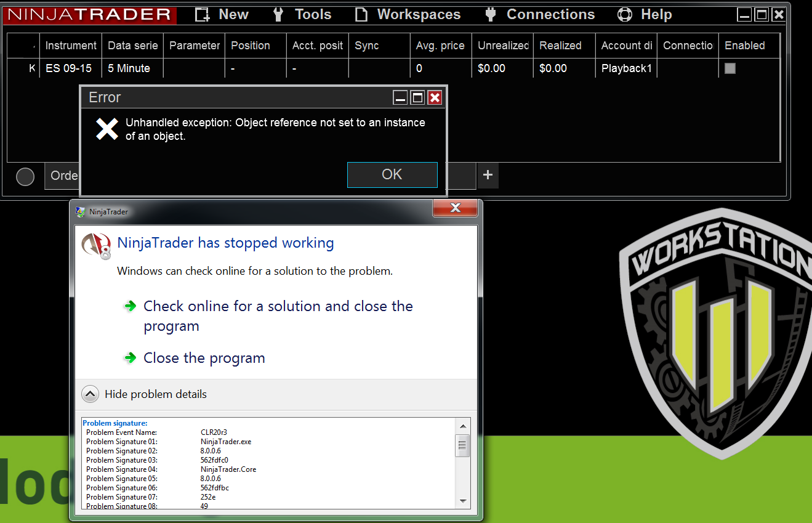The image size is (812, 523).
Task: Select the '252e' signature value
Action: click(209, 497)
